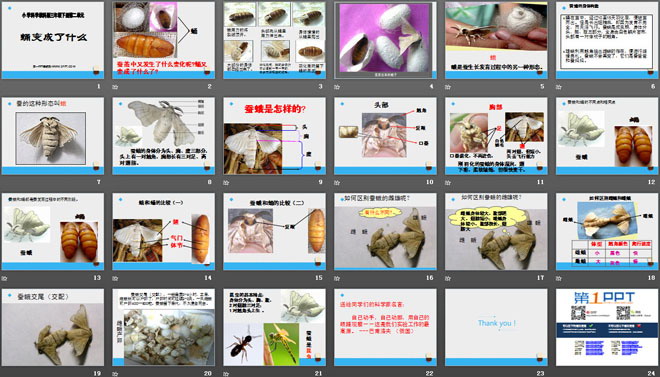
Task: Select slide 14 comparison (一)
Action: 164,232
